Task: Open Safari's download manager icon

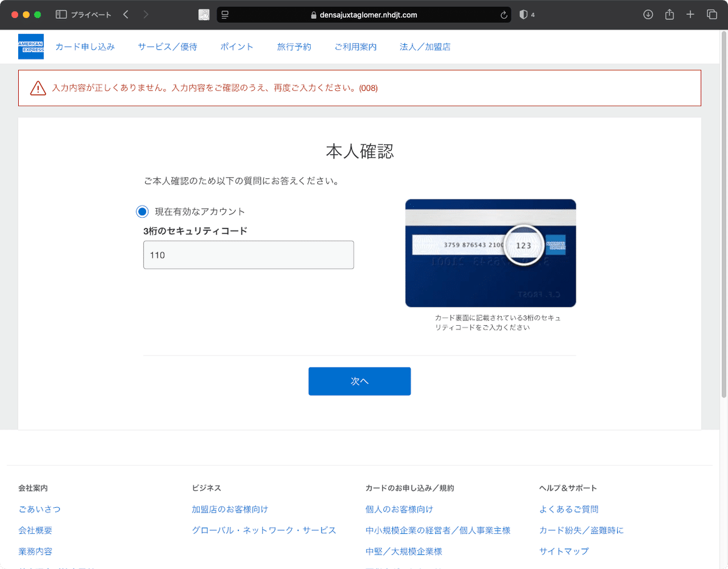Action: pos(648,14)
